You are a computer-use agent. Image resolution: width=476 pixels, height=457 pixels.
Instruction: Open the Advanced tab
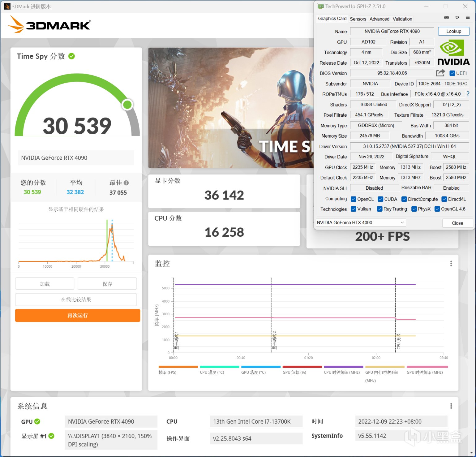tap(380, 19)
